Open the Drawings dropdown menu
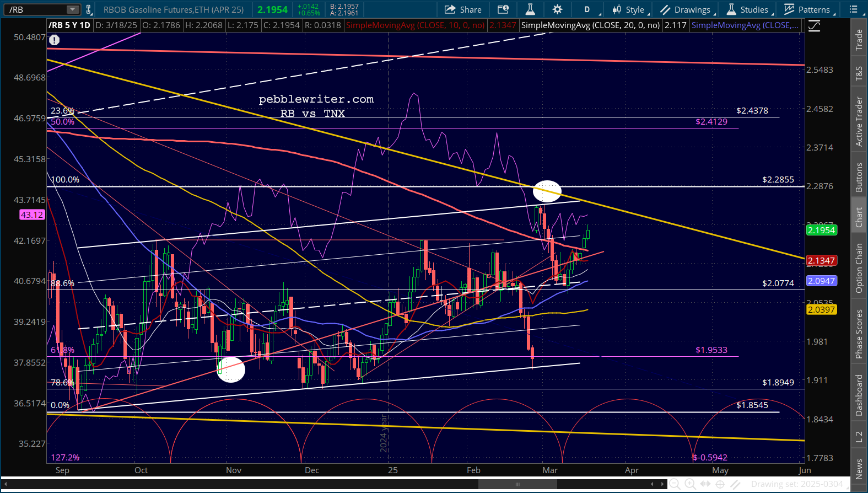The width and height of the screenshot is (868, 493). pyautogui.click(x=688, y=9)
